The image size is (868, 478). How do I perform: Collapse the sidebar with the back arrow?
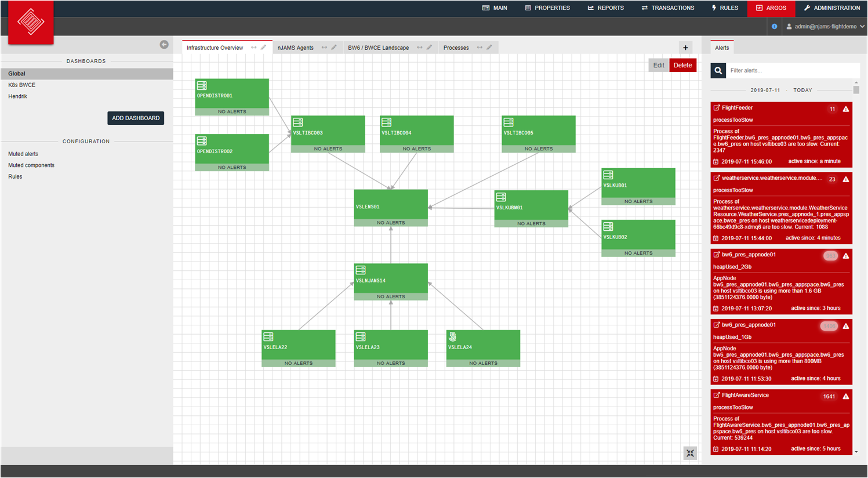(164, 45)
